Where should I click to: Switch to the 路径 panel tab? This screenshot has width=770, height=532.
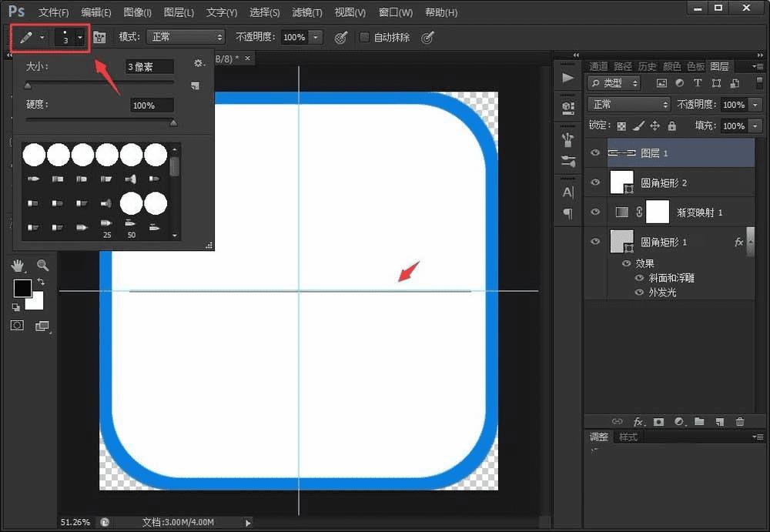[623, 66]
